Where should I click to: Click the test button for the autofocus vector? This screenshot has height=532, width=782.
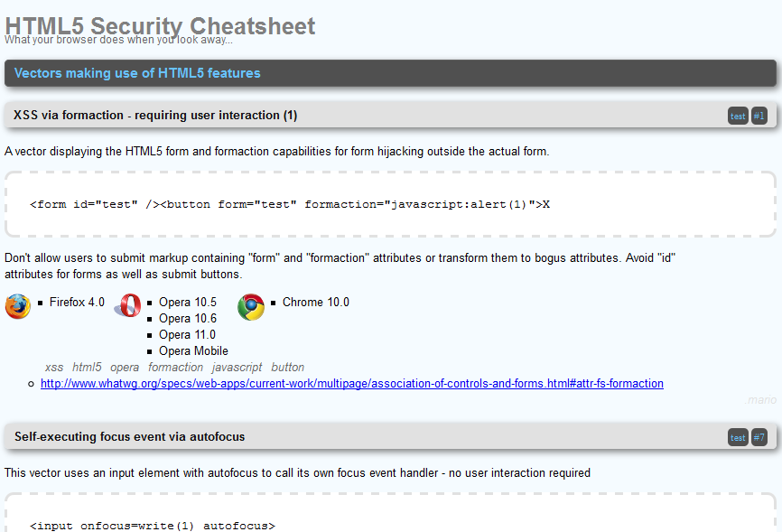[738, 438]
